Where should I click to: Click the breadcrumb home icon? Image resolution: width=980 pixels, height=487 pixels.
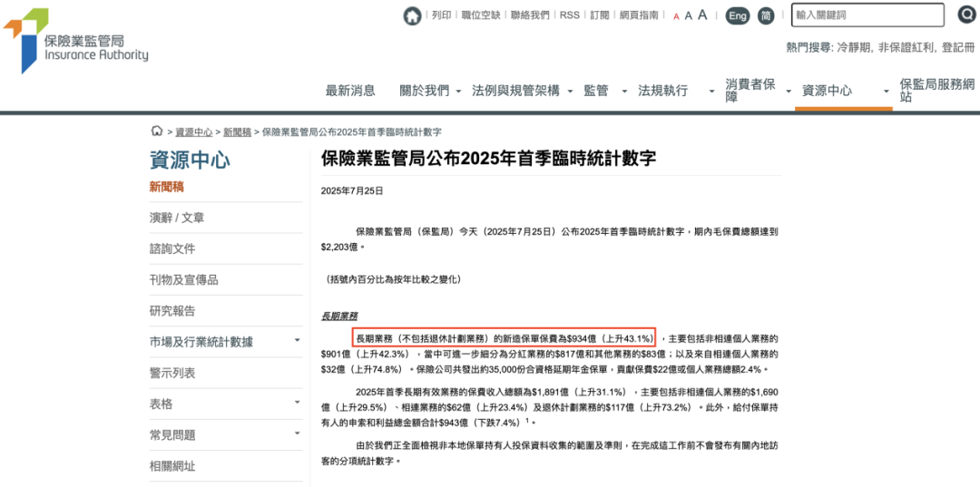[156, 131]
